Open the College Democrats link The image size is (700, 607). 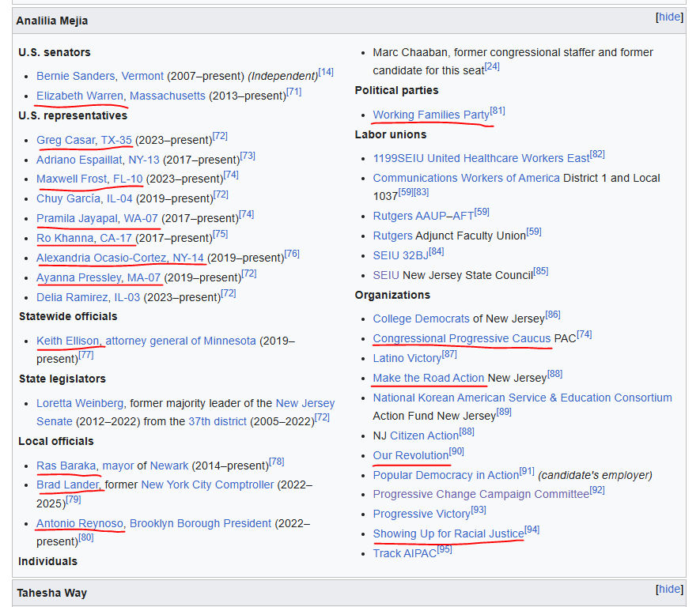[422, 319]
